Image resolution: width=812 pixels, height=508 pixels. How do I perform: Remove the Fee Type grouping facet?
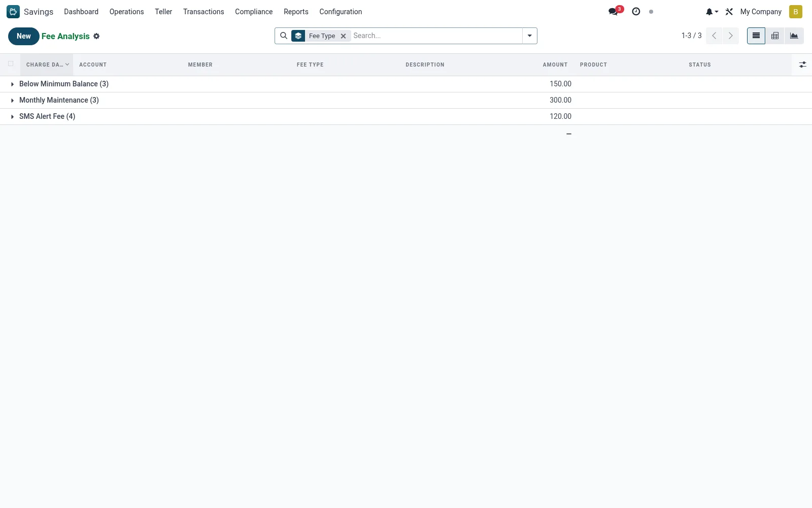[343, 36]
